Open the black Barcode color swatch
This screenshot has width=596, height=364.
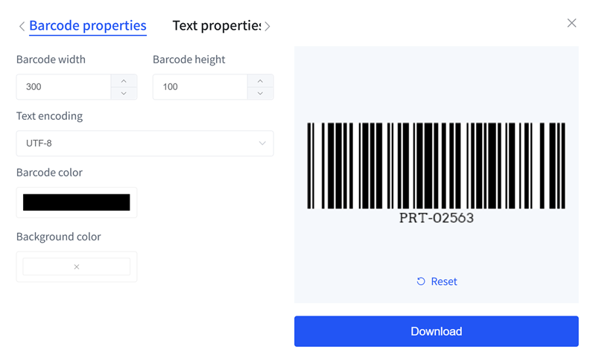pyautogui.click(x=77, y=202)
